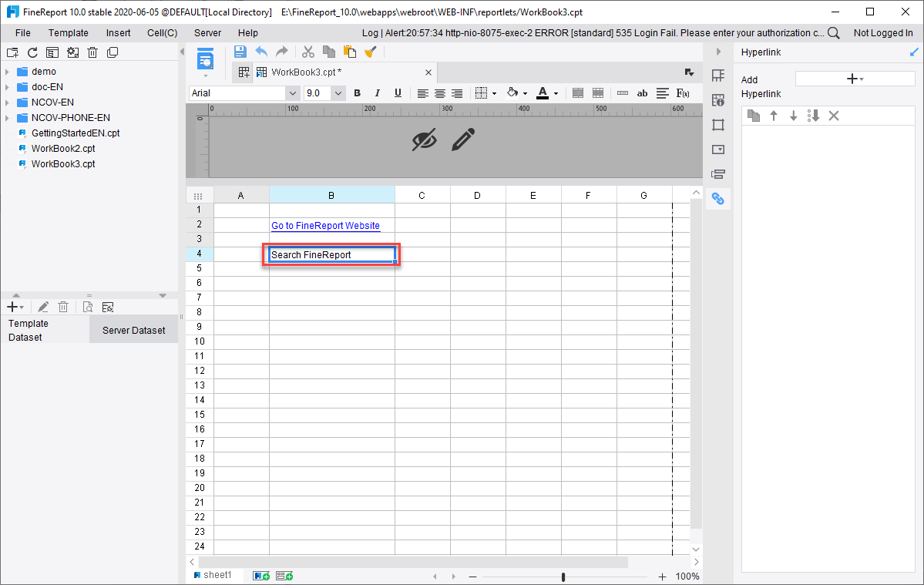Click the Refresh icon above the folder tree
This screenshot has width=924, height=585.
click(31, 52)
